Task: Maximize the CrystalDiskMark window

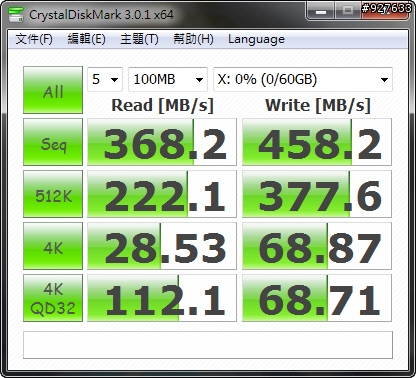Action: [x=347, y=11]
